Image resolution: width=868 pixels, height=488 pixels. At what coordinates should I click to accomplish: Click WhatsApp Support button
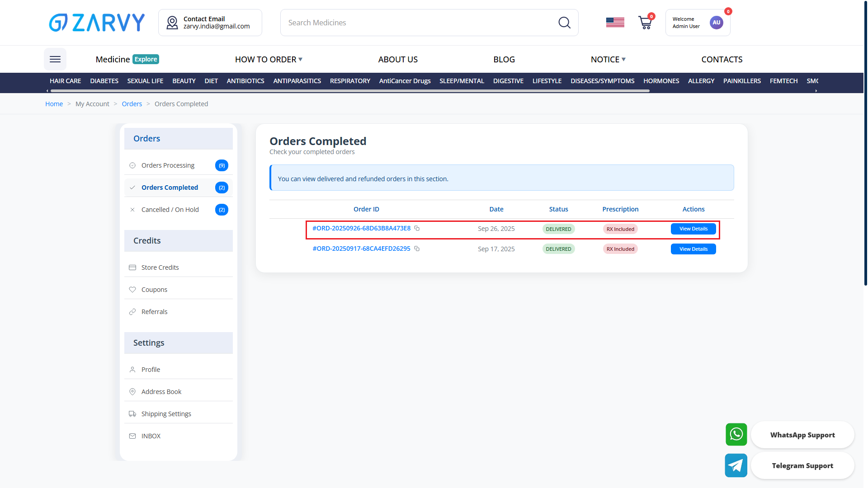tap(802, 435)
